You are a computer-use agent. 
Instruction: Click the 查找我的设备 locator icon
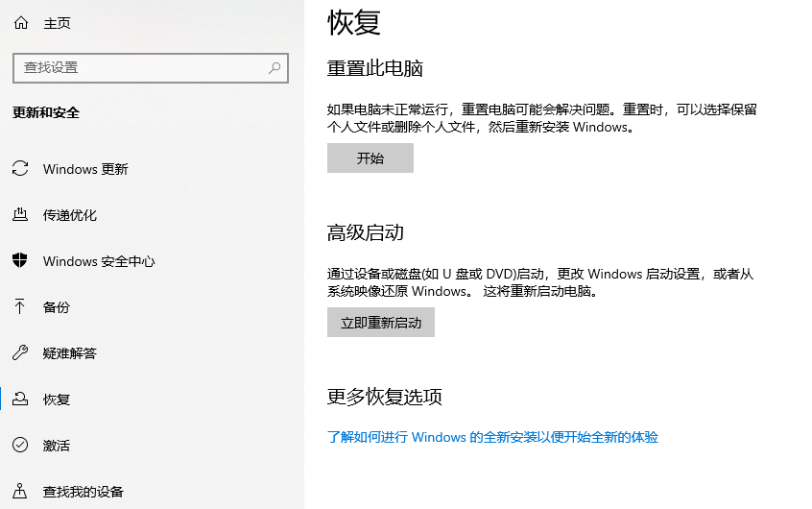coord(20,491)
